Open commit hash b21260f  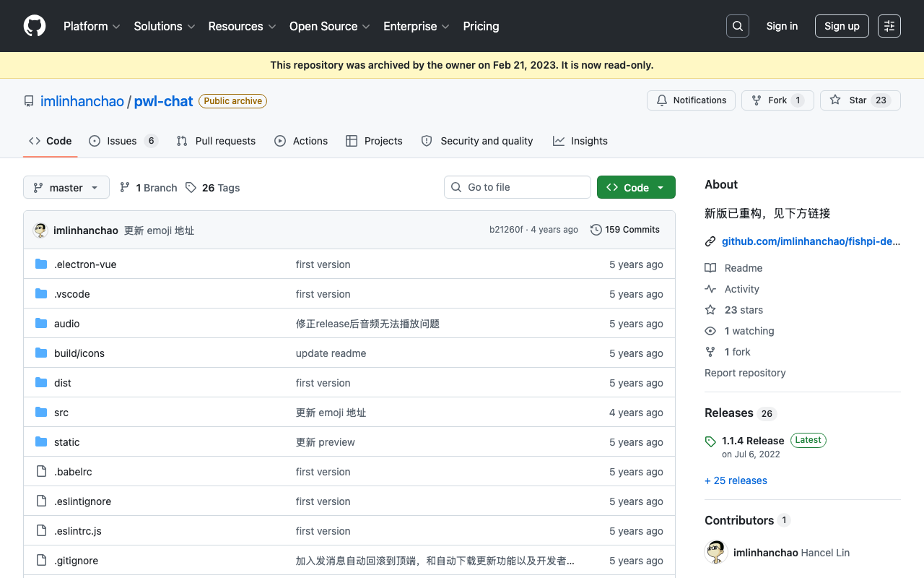(x=506, y=230)
